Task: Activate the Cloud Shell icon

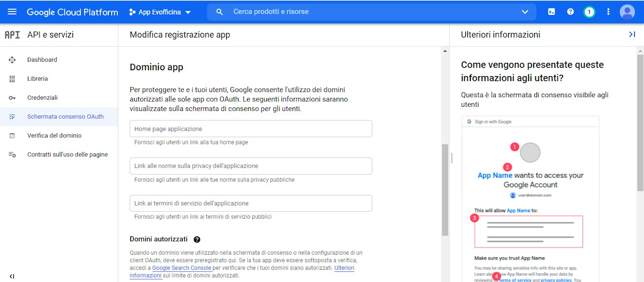Action: [551, 12]
